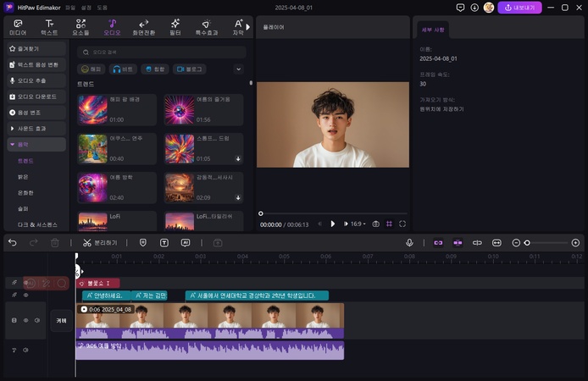
Task: Toggle the crop grid icon in player
Action: (389, 224)
